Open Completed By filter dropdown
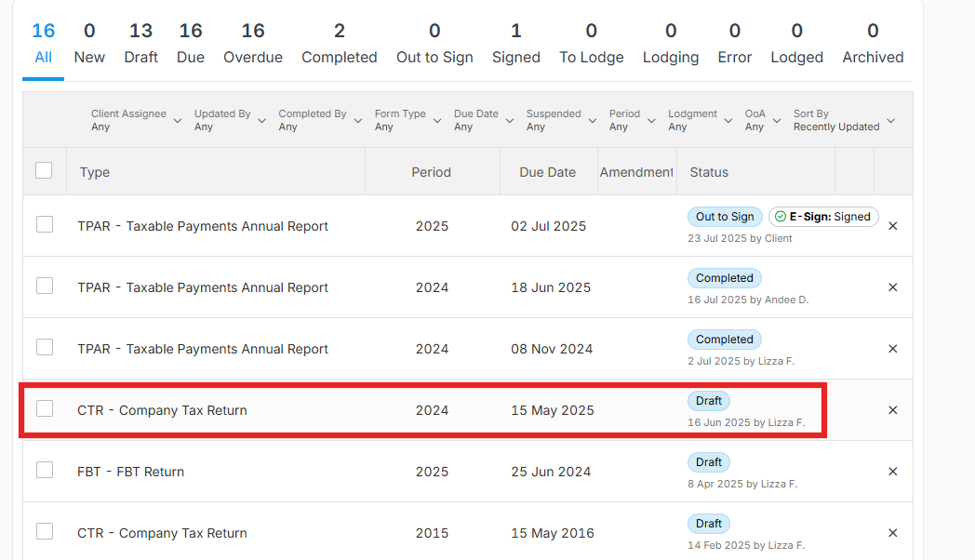 pyautogui.click(x=320, y=120)
